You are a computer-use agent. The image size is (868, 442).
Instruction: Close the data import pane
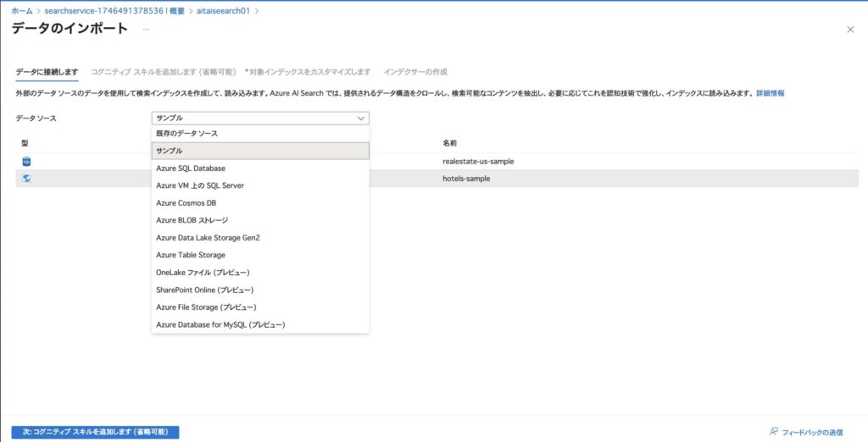(x=850, y=30)
